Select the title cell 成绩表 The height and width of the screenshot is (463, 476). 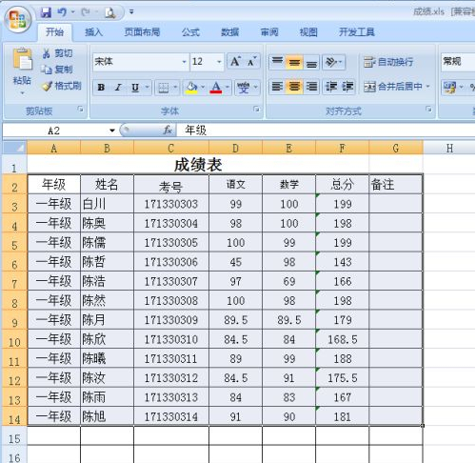[x=198, y=165]
